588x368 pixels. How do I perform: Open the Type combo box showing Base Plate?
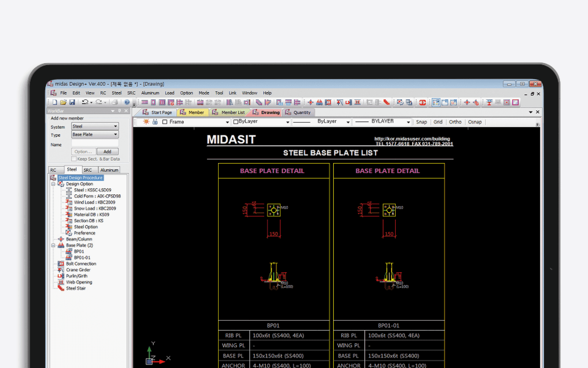pos(95,134)
